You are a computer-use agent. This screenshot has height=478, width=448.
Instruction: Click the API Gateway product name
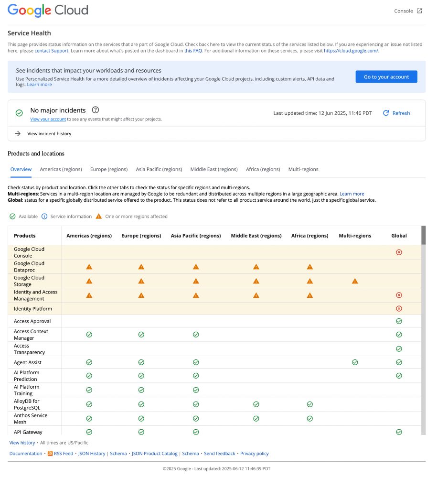click(28, 432)
